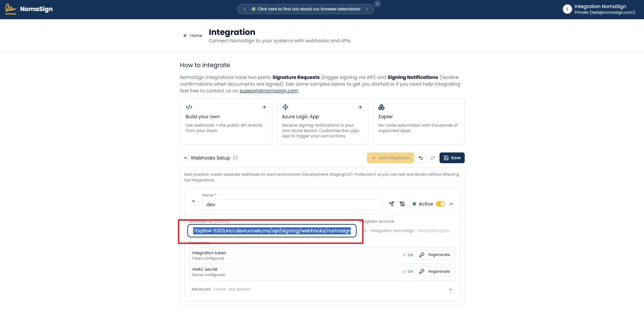644x316 pixels.
Task: Click the 'Token configured.' text
Action: pos(208,258)
